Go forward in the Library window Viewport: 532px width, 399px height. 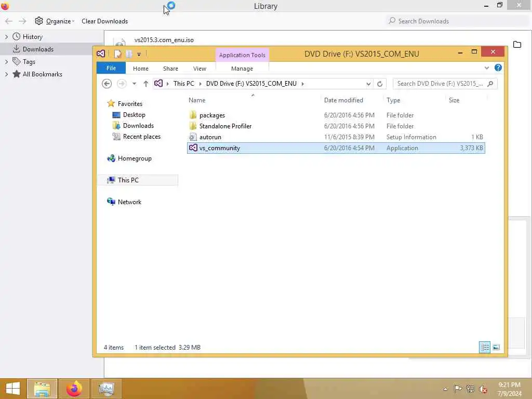pyautogui.click(x=22, y=21)
